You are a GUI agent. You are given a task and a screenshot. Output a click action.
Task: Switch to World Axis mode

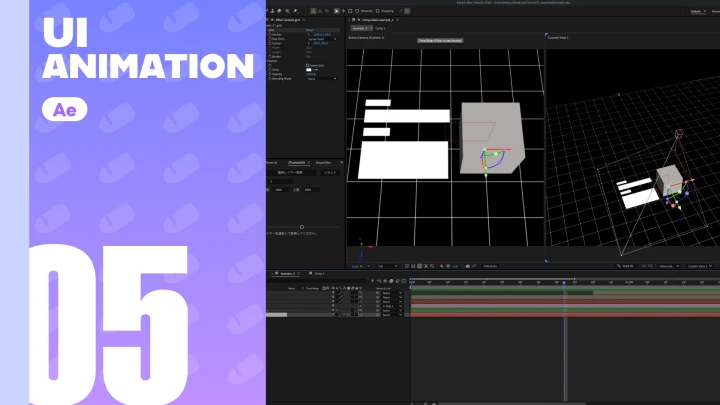[x=320, y=11]
